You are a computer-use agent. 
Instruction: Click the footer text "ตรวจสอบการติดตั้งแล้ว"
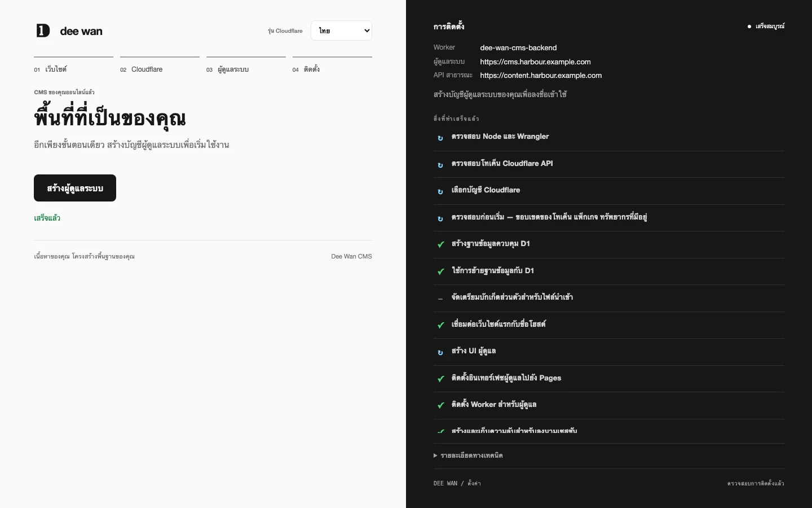[x=756, y=483]
